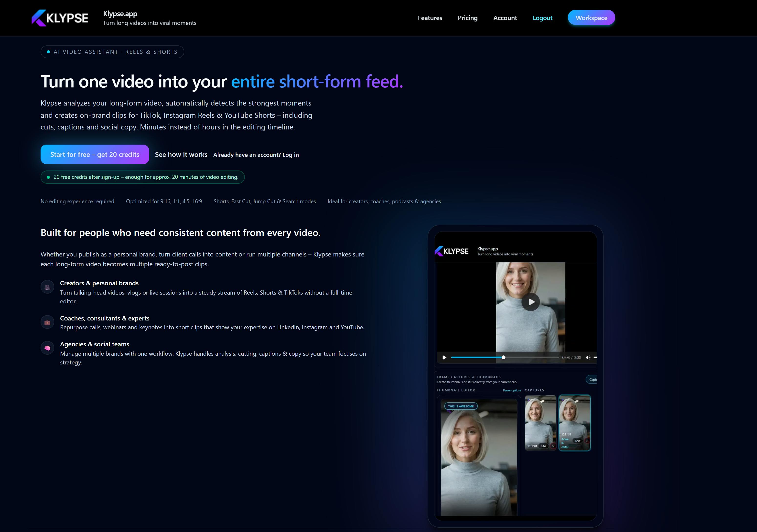Click Already have an account? Log in
757x532 pixels.
256,155
